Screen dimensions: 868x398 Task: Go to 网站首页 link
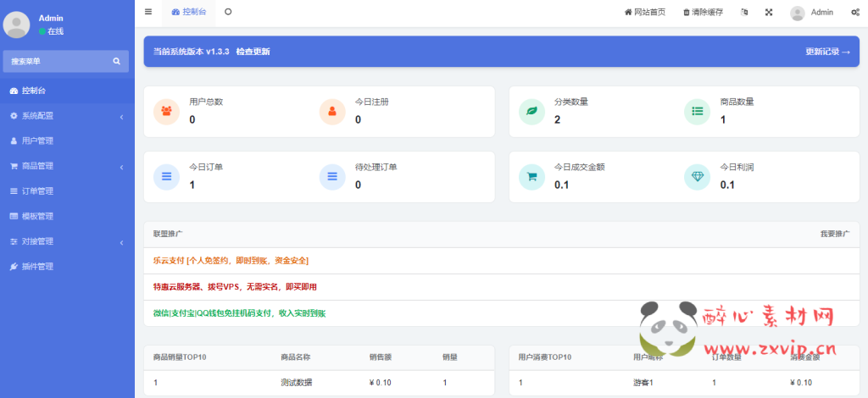pyautogui.click(x=645, y=12)
